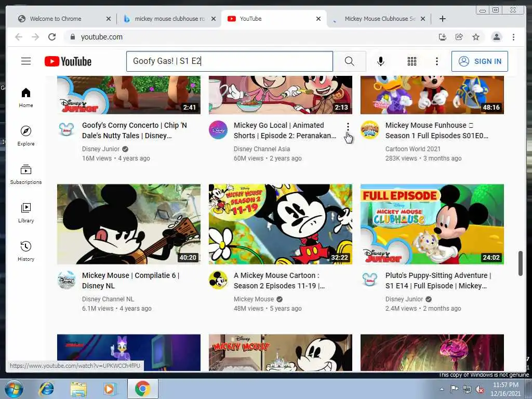Open Mickey Mouse Funhouse Season 1 title
The width and height of the screenshot is (532, 399).
click(437, 130)
